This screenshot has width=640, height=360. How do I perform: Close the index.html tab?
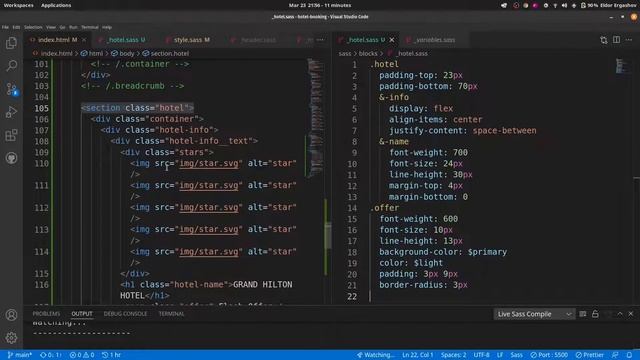pos(84,40)
